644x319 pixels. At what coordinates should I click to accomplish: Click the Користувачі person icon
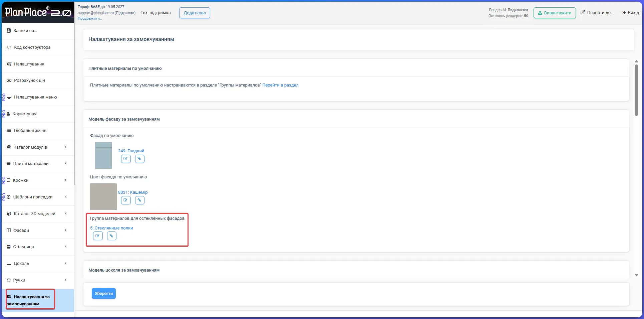point(8,114)
